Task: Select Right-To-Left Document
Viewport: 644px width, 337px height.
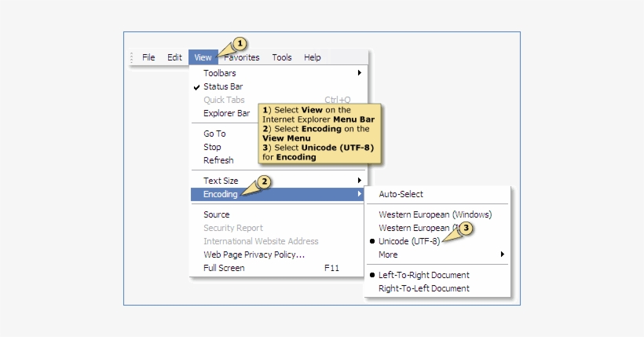Action: [x=437, y=288]
